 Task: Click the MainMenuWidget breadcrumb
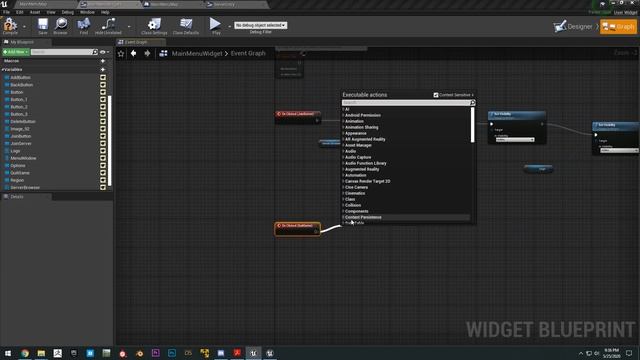(x=197, y=53)
